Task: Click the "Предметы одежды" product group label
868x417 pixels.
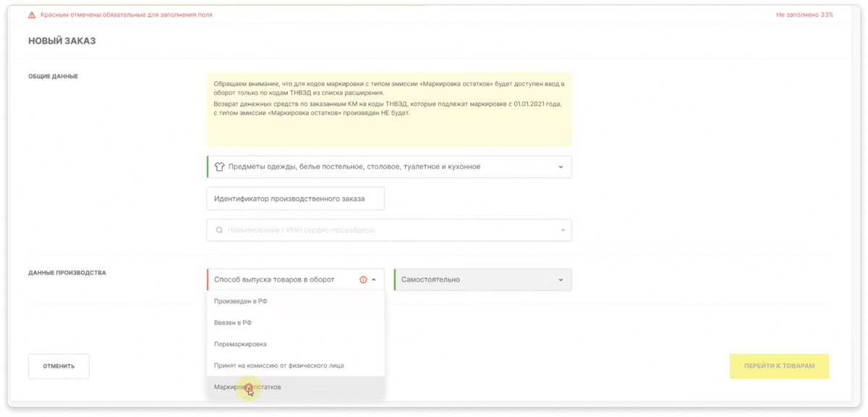Action: pyautogui.click(x=354, y=167)
